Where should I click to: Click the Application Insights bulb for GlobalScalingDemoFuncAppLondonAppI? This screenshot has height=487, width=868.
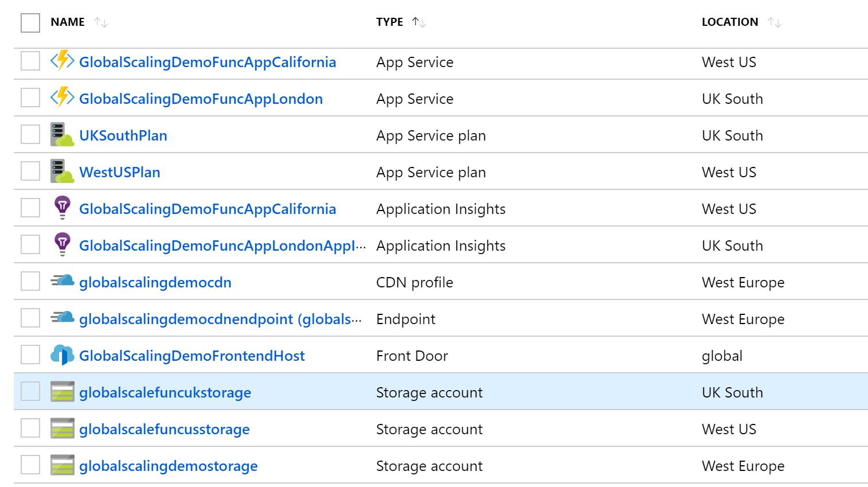[62, 244]
